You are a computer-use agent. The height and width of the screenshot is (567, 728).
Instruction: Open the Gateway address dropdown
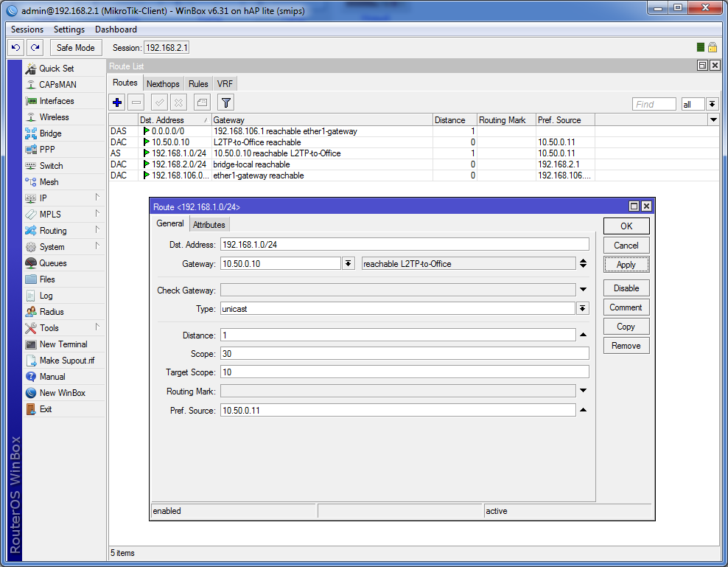(x=349, y=263)
